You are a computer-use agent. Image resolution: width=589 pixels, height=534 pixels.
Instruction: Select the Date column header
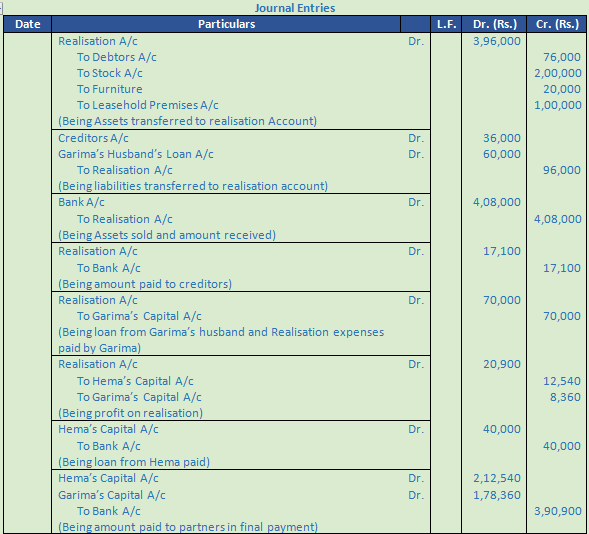pos(27,24)
